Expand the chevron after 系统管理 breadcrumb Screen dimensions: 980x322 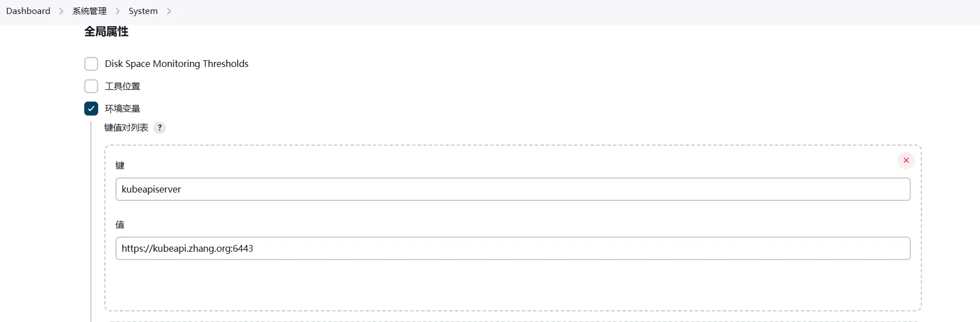118,11
